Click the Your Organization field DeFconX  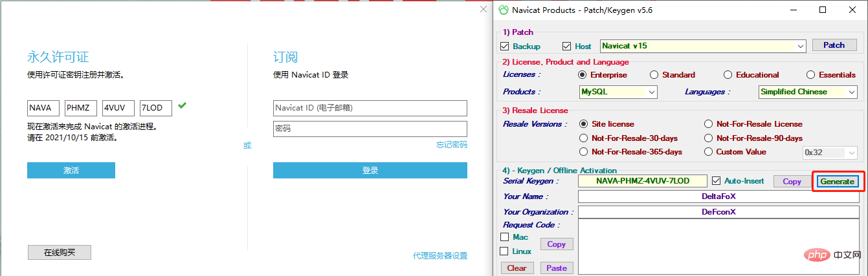718,212
